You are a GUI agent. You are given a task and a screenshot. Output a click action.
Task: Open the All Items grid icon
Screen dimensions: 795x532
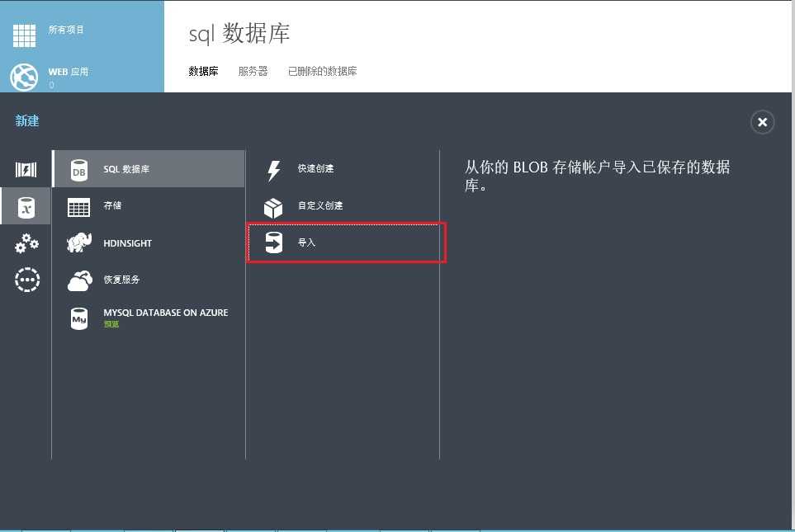tap(24, 35)
